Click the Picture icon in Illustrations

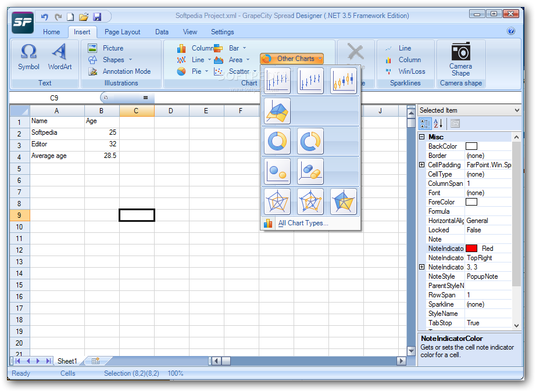click(x=92, y=48)
